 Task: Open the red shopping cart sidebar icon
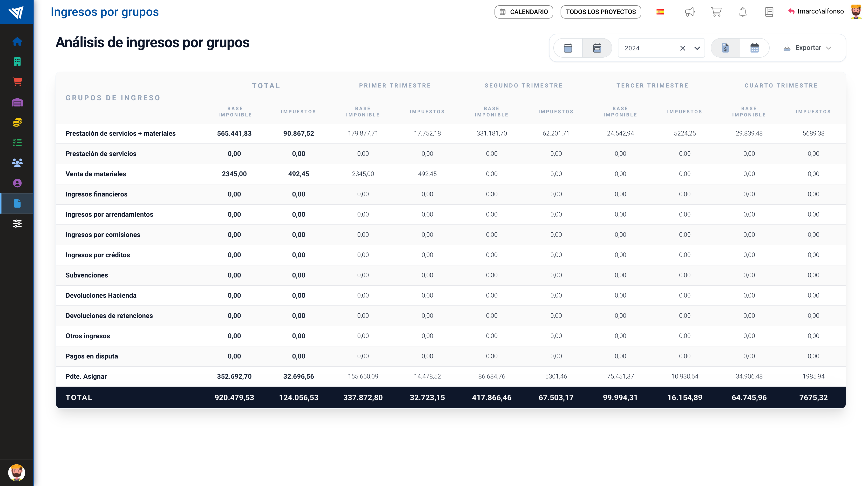[17, 82]
